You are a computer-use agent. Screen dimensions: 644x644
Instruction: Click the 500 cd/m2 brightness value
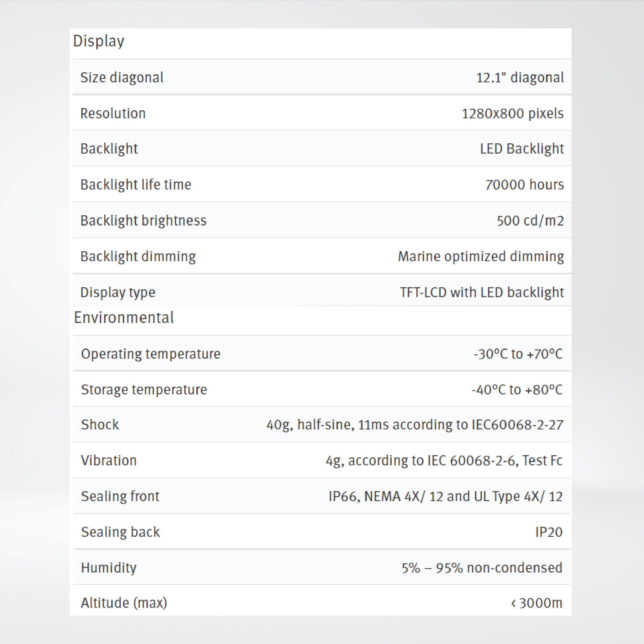(530, 221)
